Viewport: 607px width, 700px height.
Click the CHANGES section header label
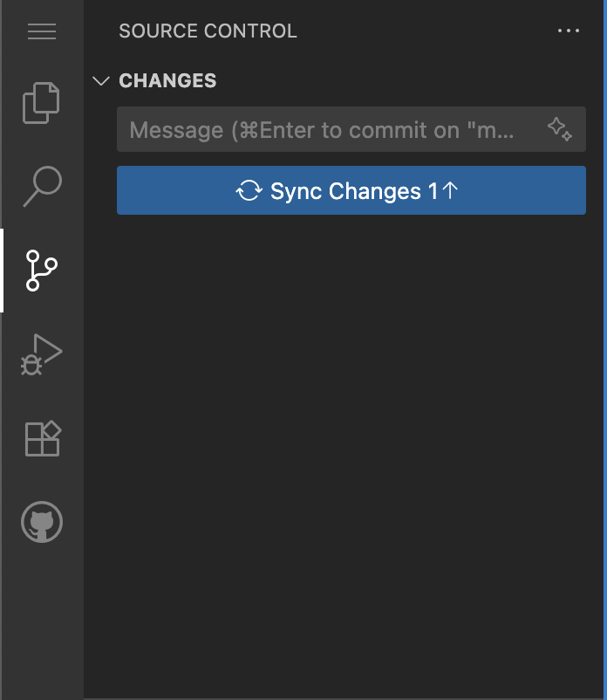coord(167,81)
